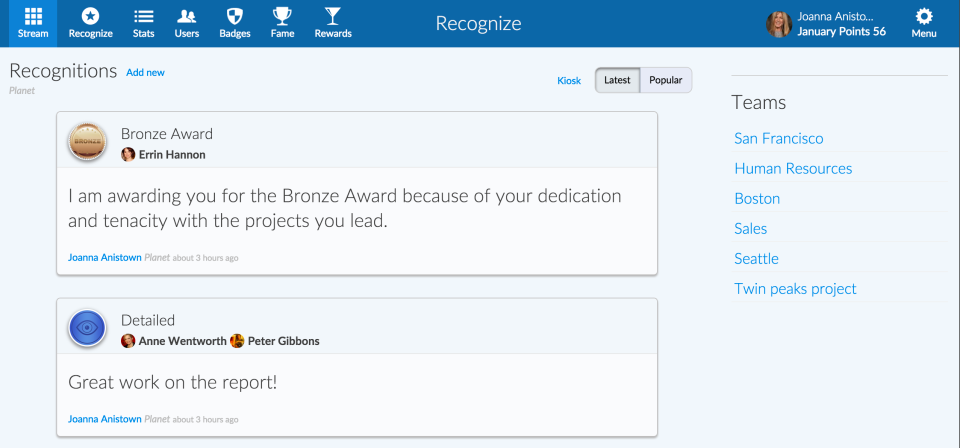Select the Human Resources team
This screenshot has height=448, width=960.
coord(793,168)
